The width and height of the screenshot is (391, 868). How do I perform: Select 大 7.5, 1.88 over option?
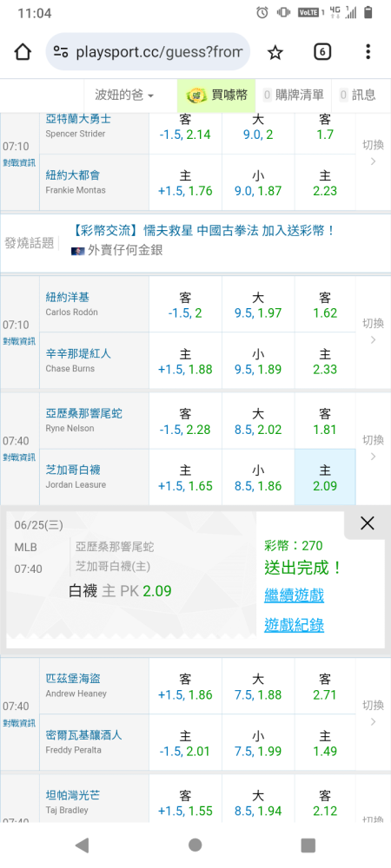click(x=258, y=687)
